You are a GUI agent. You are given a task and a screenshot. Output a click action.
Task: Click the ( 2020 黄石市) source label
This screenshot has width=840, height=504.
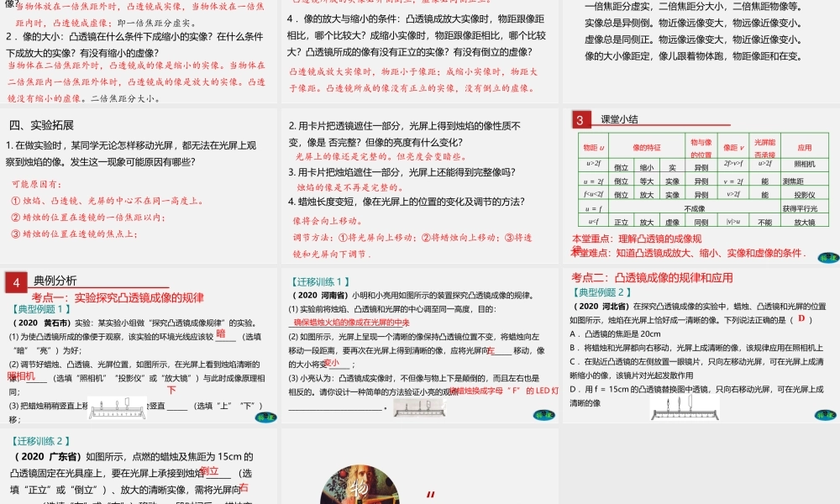pyautogui.click(x=41, y=323)
